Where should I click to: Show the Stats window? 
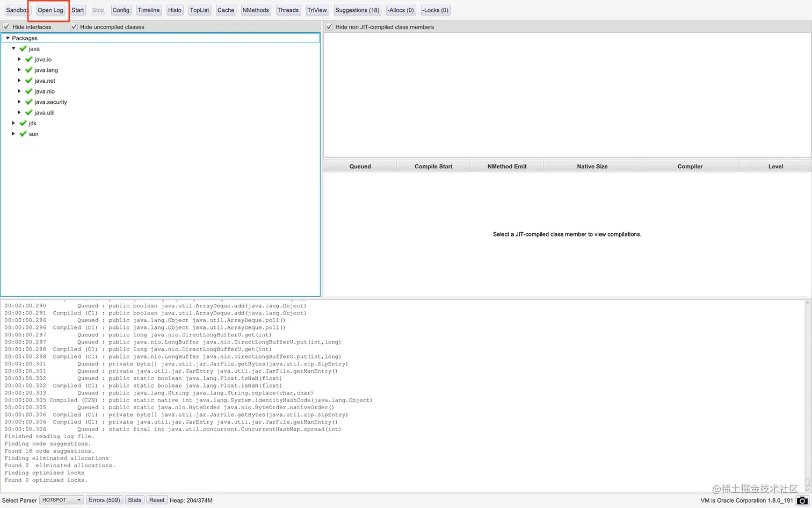(x=134, y=500)
